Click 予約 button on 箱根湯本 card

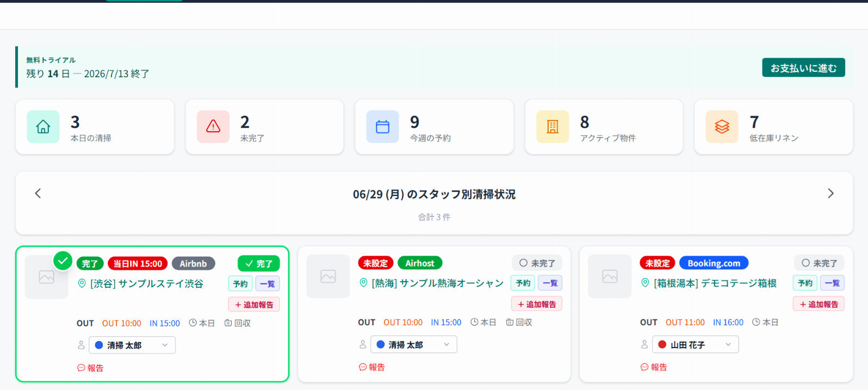(805, 283)
